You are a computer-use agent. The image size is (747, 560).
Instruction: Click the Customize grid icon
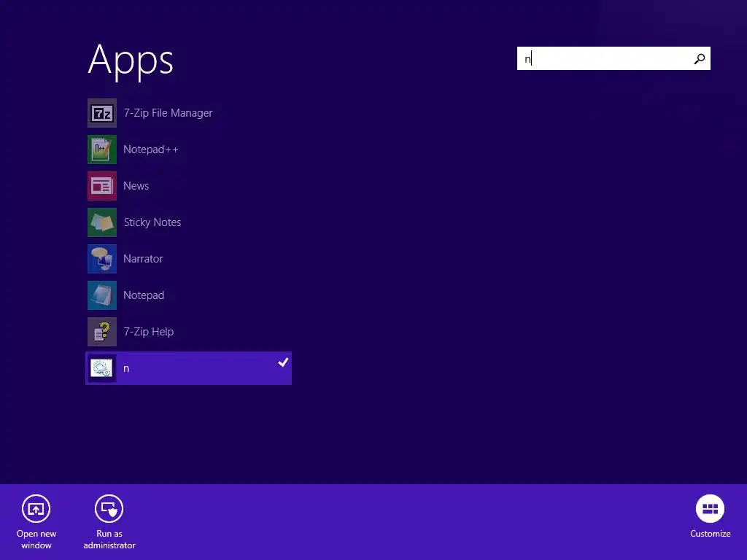coord(710,508)
